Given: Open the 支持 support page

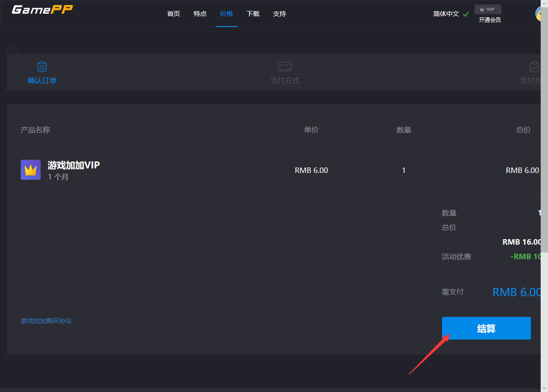Looking at the screenshot, I should coord(279,14).
